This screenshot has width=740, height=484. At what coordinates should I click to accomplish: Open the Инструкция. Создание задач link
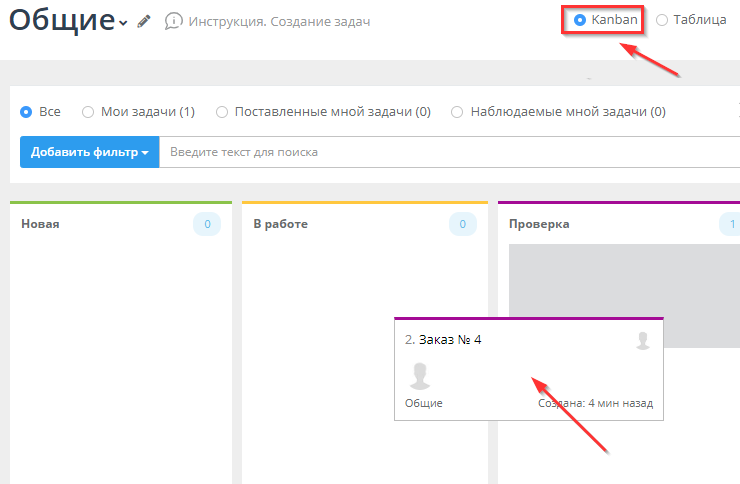(279, 21)
